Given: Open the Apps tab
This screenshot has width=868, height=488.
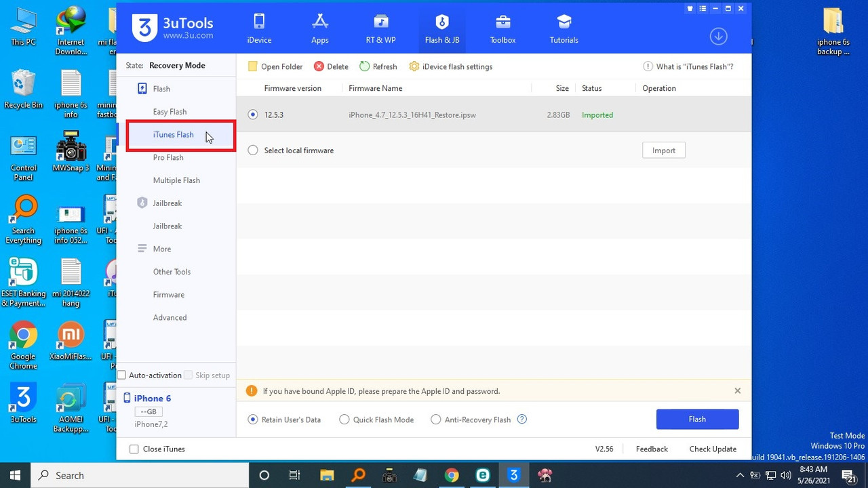Looking at the screenshot, I should (320, 29).
